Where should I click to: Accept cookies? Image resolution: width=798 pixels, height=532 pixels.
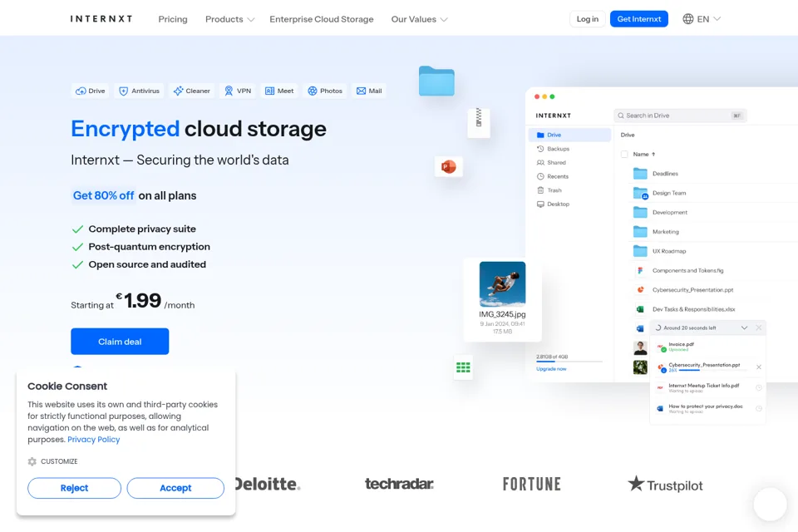pos(175,488)
